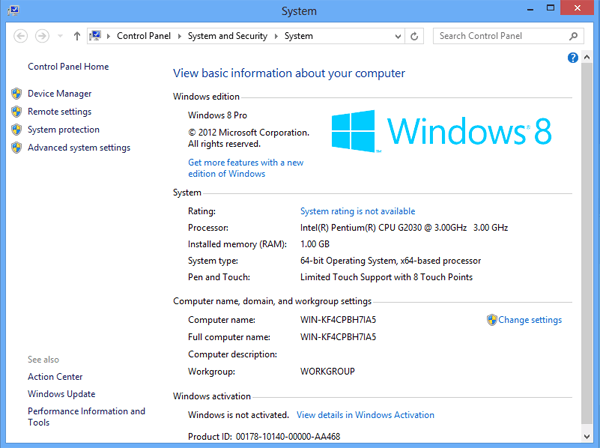The image size is (600, 448).
Task: Open the address bar history dropdown
Action: pos(398,36)
